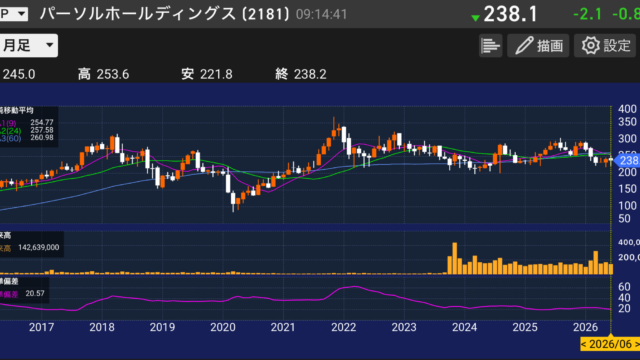640x360 pixels.
Task: Select the deviation indicator legend 20.57
Action: click(23, 293)
